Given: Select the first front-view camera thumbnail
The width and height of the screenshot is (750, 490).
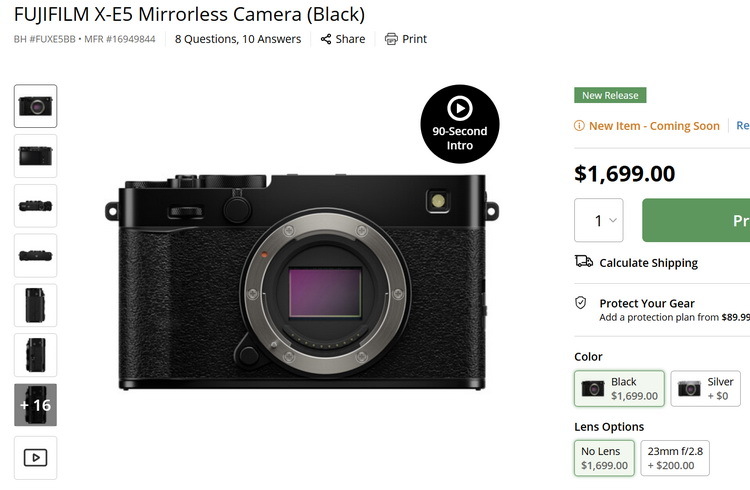Looking at the screenshot, I should (35, 106).
